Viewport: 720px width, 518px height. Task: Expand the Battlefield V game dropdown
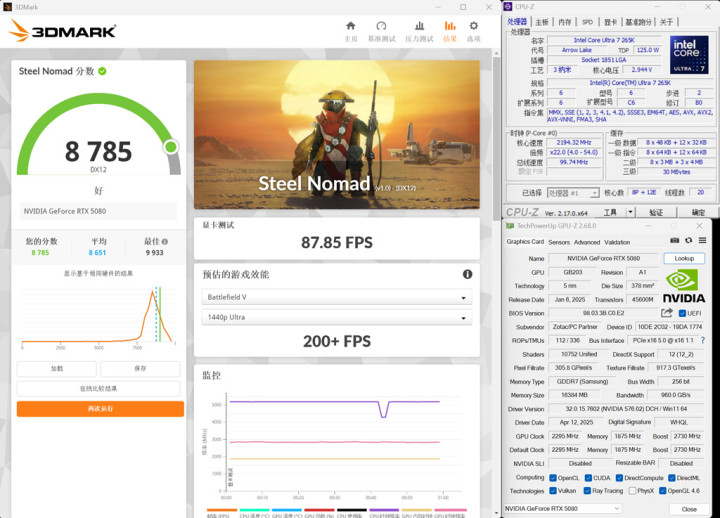336,298
